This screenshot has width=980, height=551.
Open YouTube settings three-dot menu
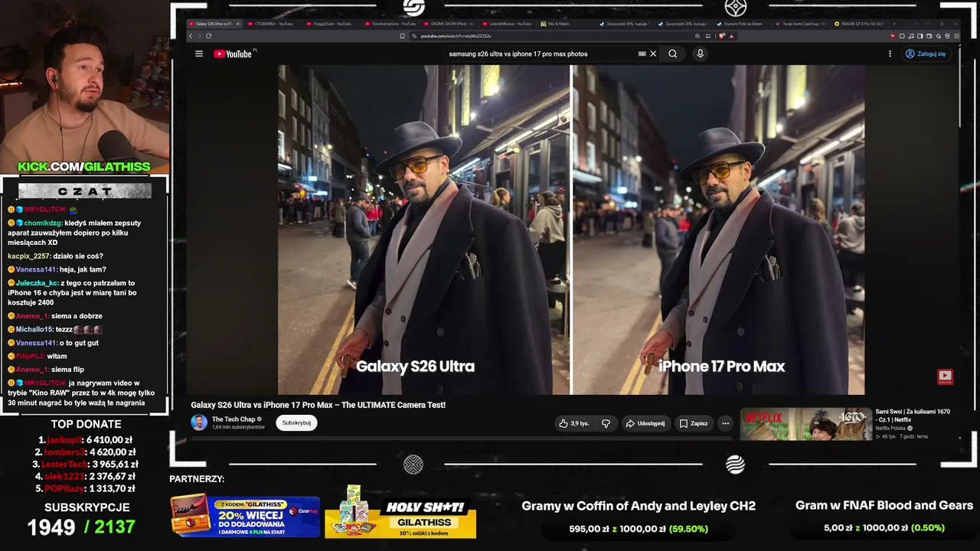890,54
